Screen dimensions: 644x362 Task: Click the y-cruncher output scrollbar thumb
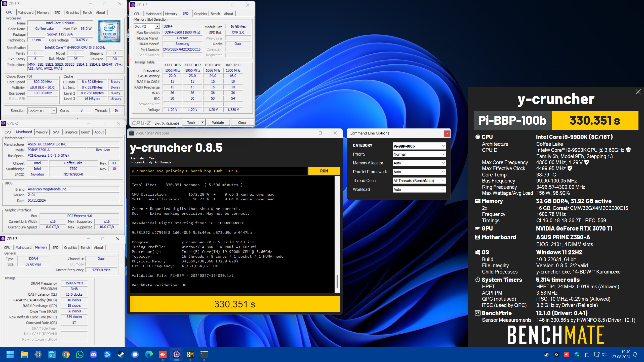[337, 281]
